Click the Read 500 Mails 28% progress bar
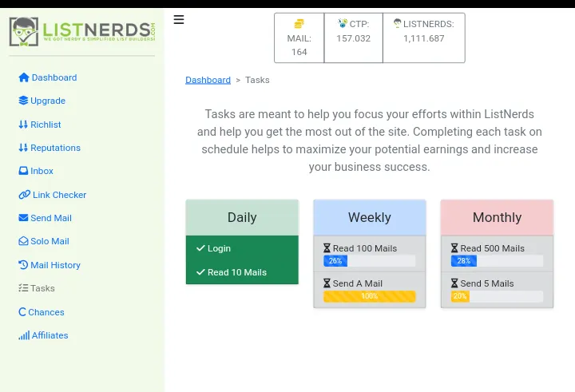Viewport: 575px width, 392px height. click(497, 261)
